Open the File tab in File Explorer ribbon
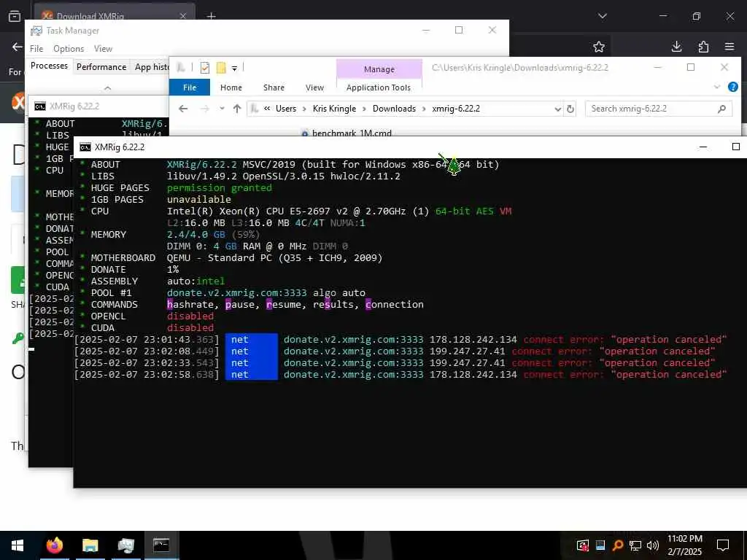The height and width of the screenshot is (560, 747). pos(190,87)
